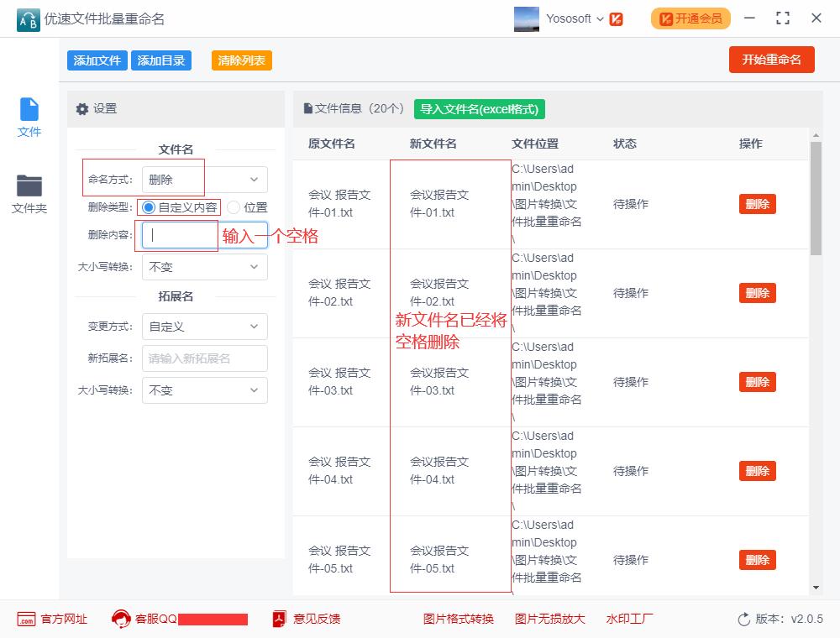Click the VIP badge next to Yososoft
The image size is (840, 638).
pyautogui.click(x=616, y=19)
